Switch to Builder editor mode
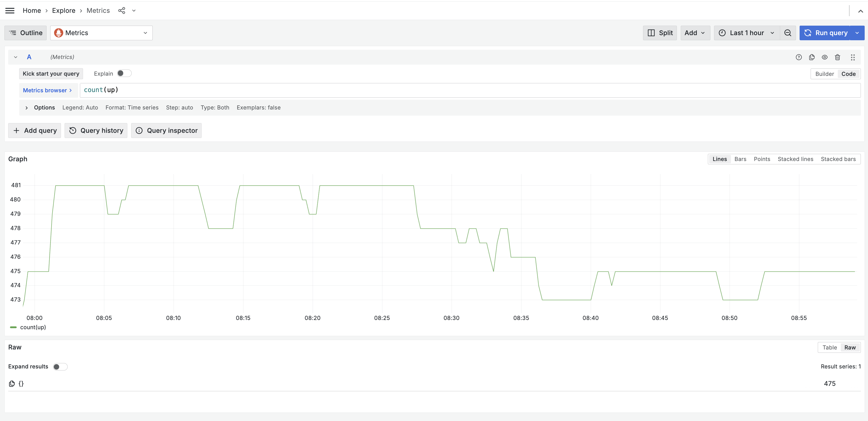Screen dimensions: 868x421 pyautogui.click(x=824, y=74)
